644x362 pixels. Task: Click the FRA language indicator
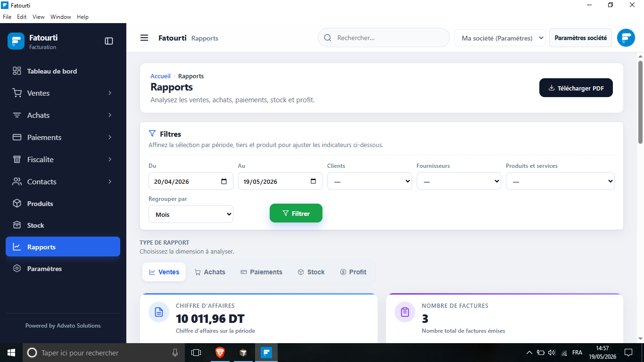[577, 353]
